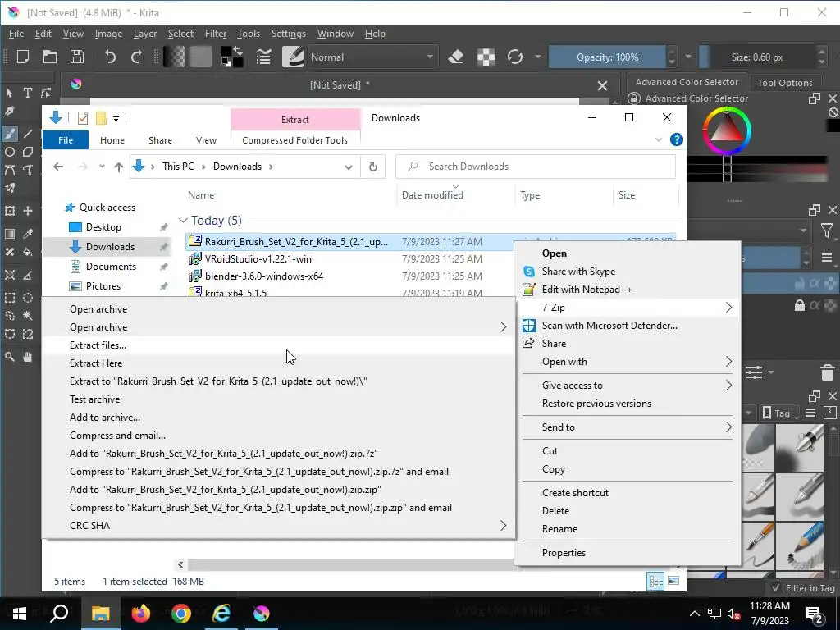Expand the Open with submenu arrow
The height and width of the screenshot is (630, 840).
[728, 362]
